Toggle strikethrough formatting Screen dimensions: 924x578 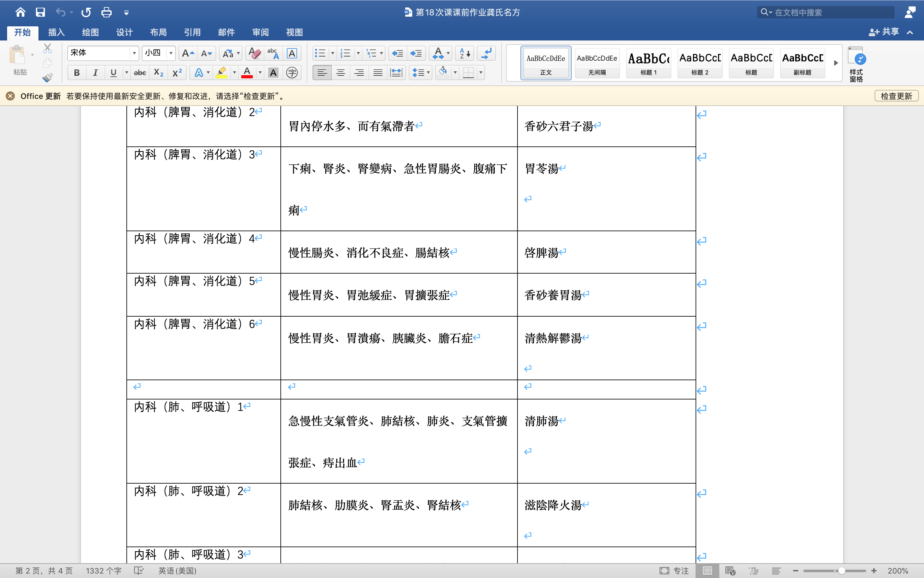click(x=140, y=73)
